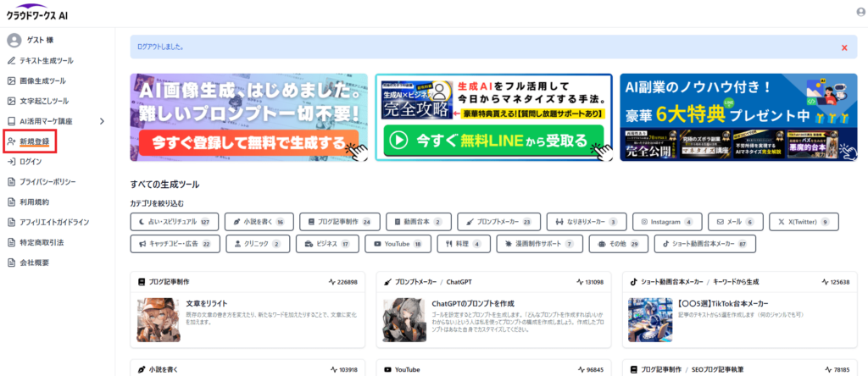
Task: Filter by キャッチコピー・広告 category
Action: 175,243
